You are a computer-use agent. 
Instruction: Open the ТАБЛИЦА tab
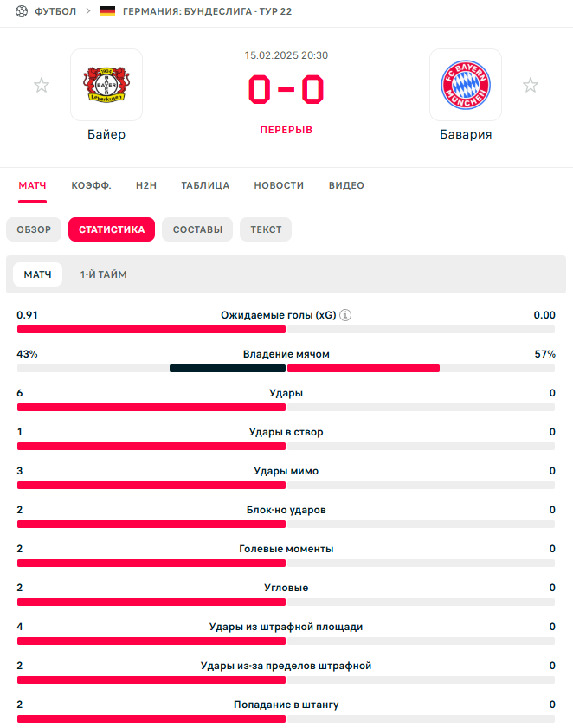pyautogui.click(x=205, y=185)
